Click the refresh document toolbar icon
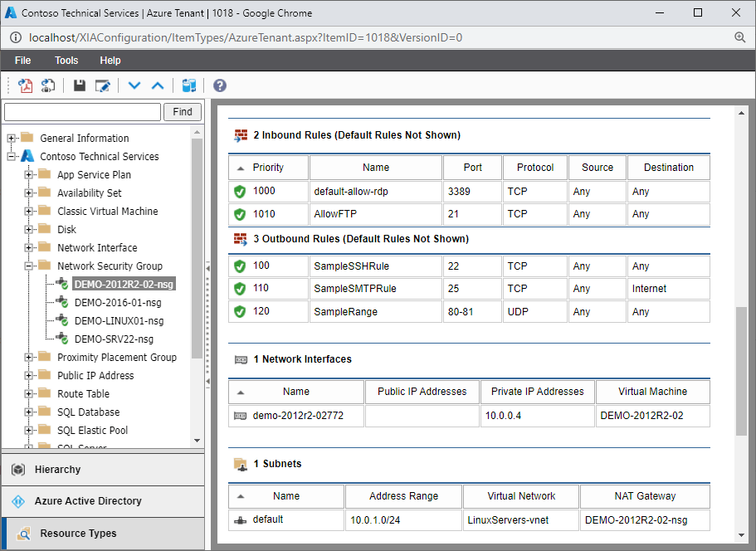The width and height of the screenshot is (756, 551). coord(48,85)
